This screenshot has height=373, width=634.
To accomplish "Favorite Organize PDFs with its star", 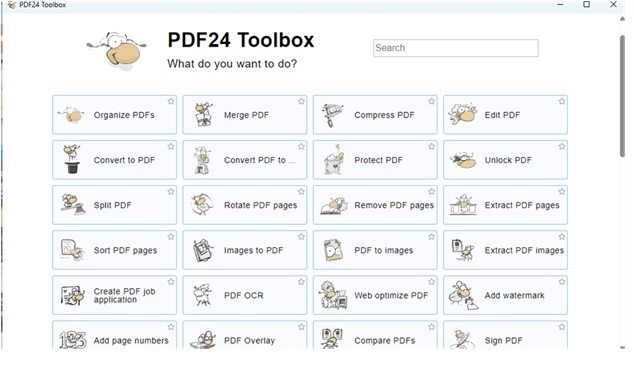I will coord(171,101).
